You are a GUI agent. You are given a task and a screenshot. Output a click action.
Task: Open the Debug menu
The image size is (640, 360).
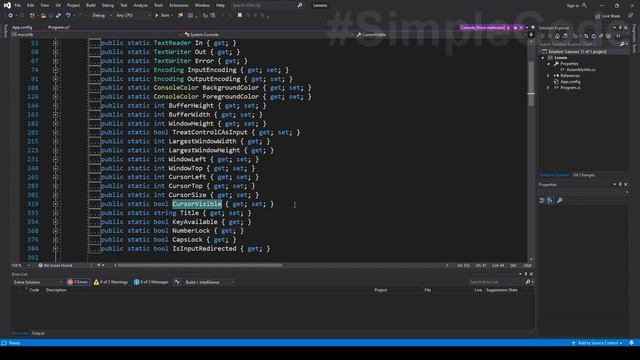click(108, 5)
